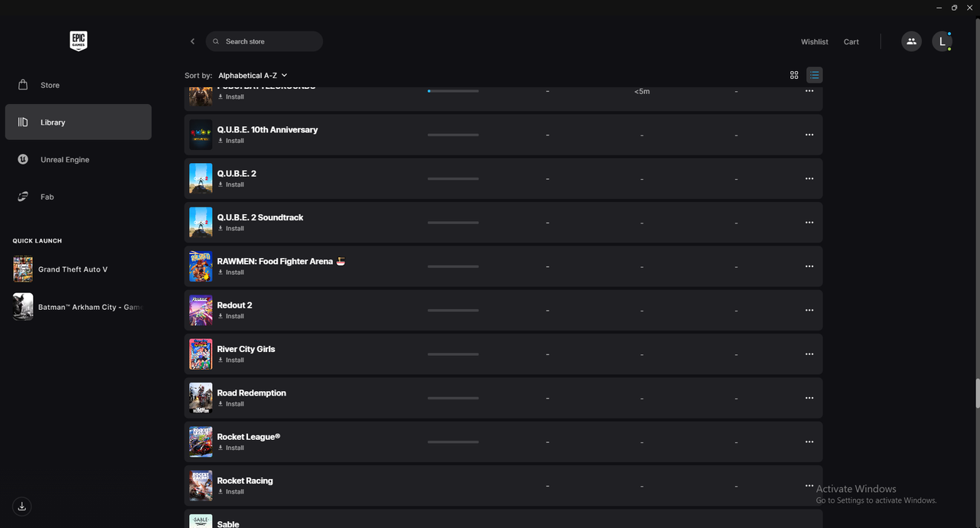Open options menu for Q.U.B.E. 2
Image resolution: width=980 pixels, height=528 pixels.
809,178
